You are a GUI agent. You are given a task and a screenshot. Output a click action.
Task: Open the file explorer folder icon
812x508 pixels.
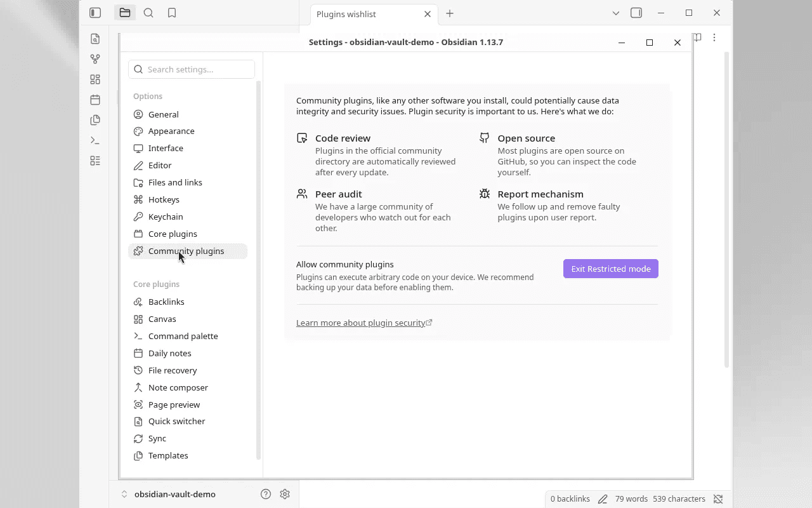(x=125, y=13)
